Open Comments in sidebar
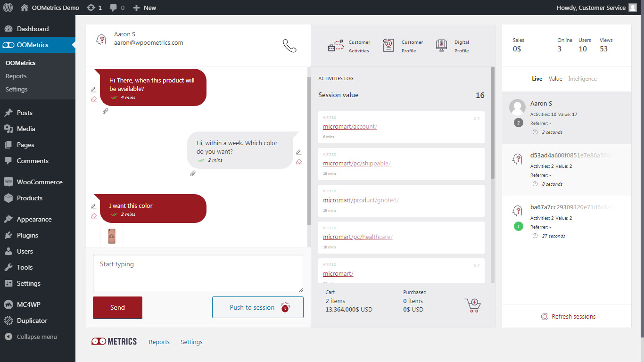The width and height of the screenshot is (644, 362). (x=38, y=161)
